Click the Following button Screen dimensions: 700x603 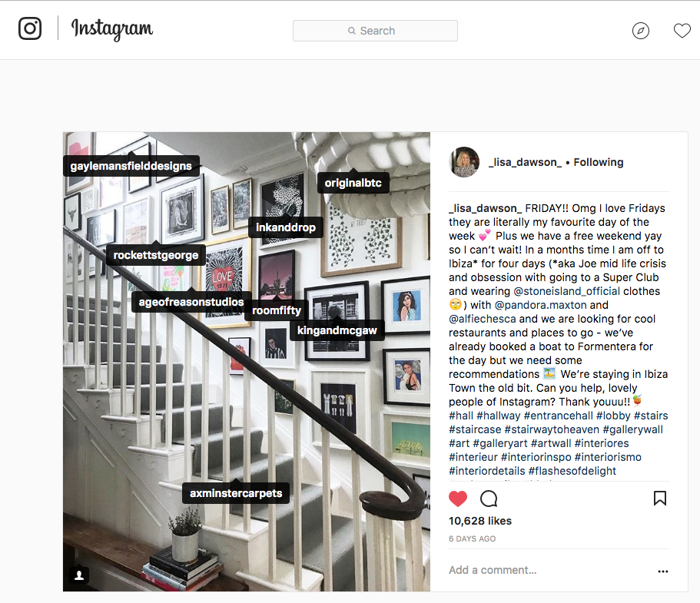(599, 162)
